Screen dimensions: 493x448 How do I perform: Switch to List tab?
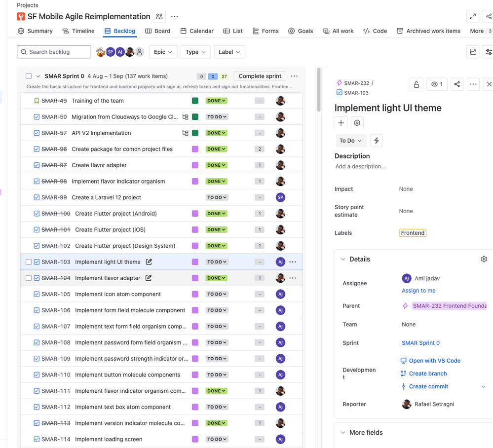(x=233, y=31)
